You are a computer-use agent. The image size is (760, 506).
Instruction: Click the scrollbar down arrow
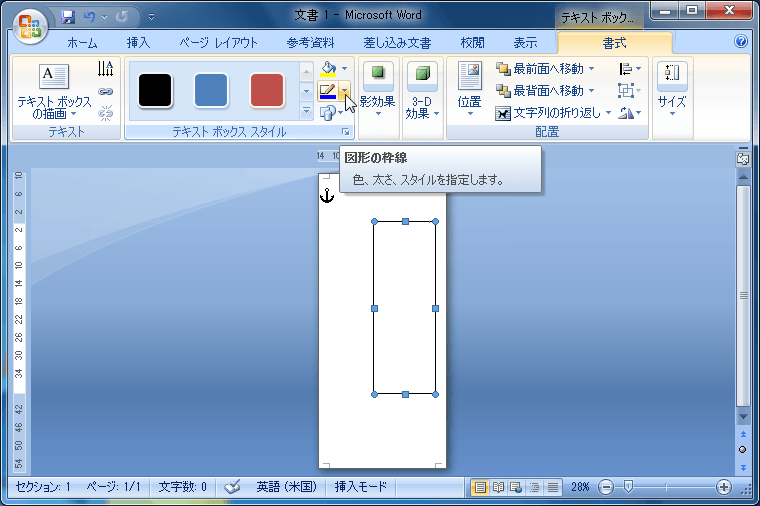(x=743, y=417)
